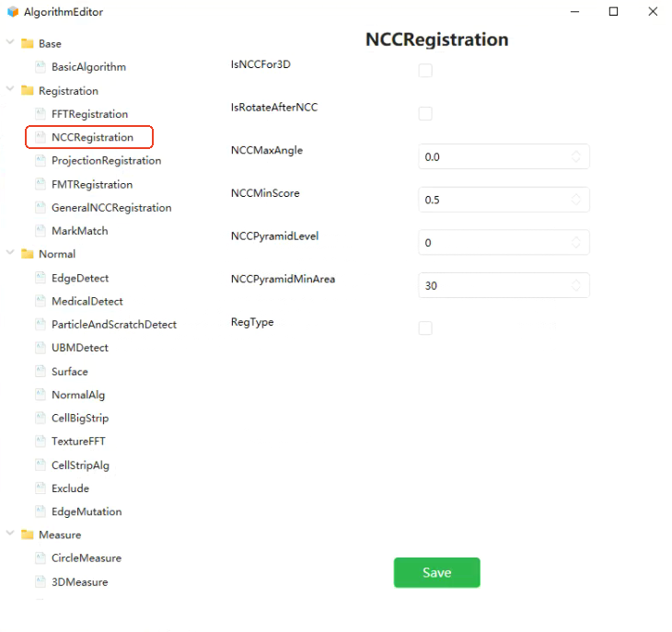The image size is (672, 632).
Task: Click the NCCPyramidMinArea input field
Action: click(x=504, y=285)
